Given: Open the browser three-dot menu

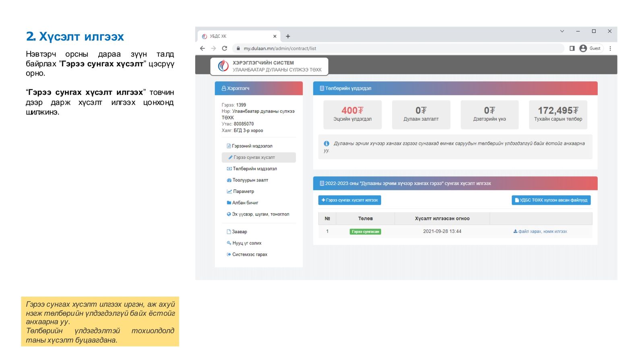Looking at the screenshot, I should (610, 48).
